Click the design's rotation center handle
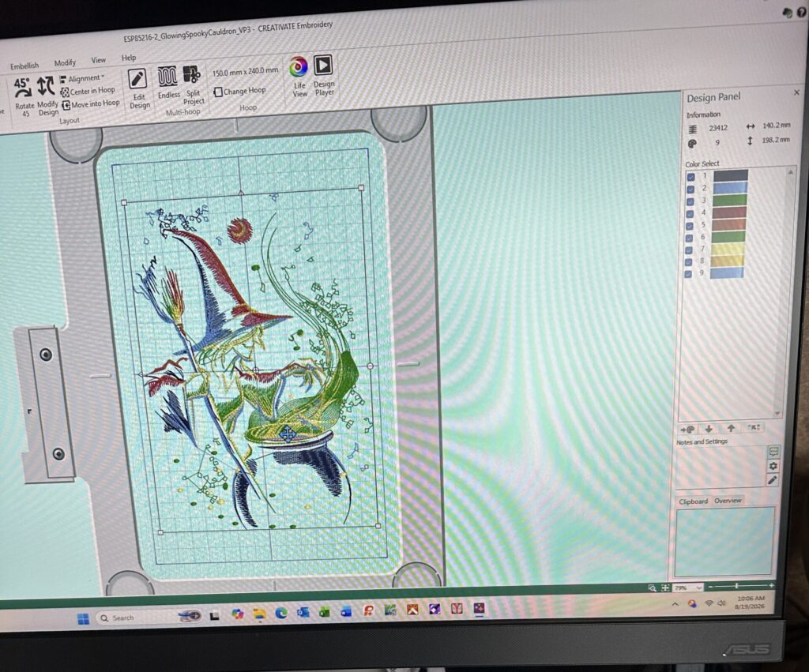 (x=255, y=370)
